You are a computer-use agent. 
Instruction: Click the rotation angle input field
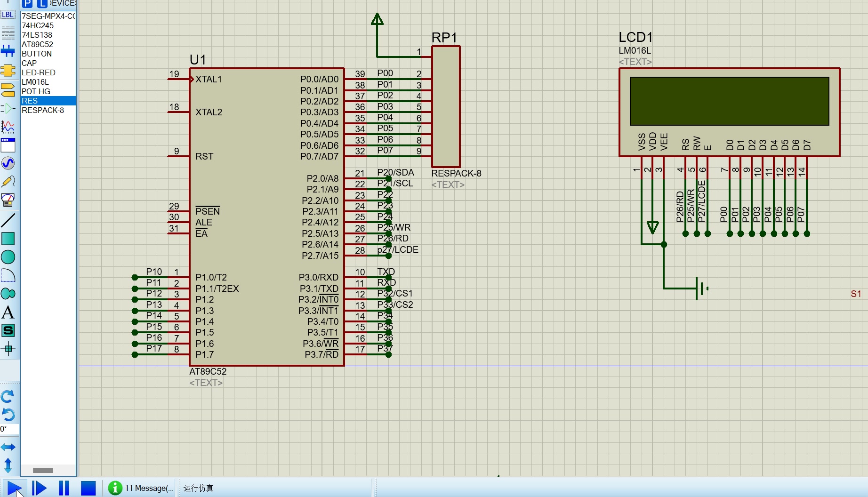click(x=9, y=429)
